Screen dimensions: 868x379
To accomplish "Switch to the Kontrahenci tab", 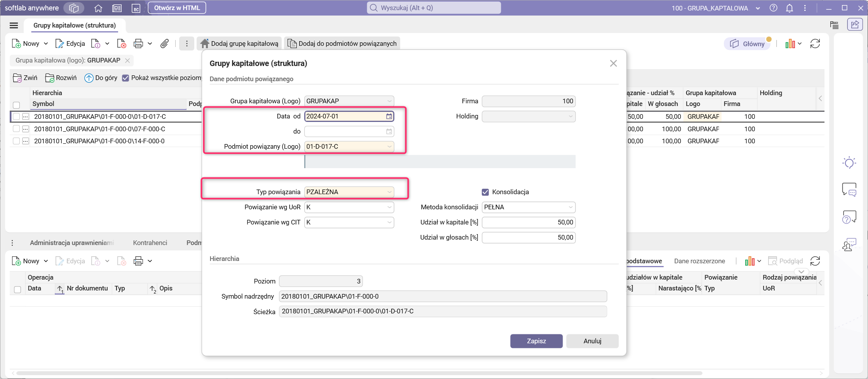I will click(150, 243).
